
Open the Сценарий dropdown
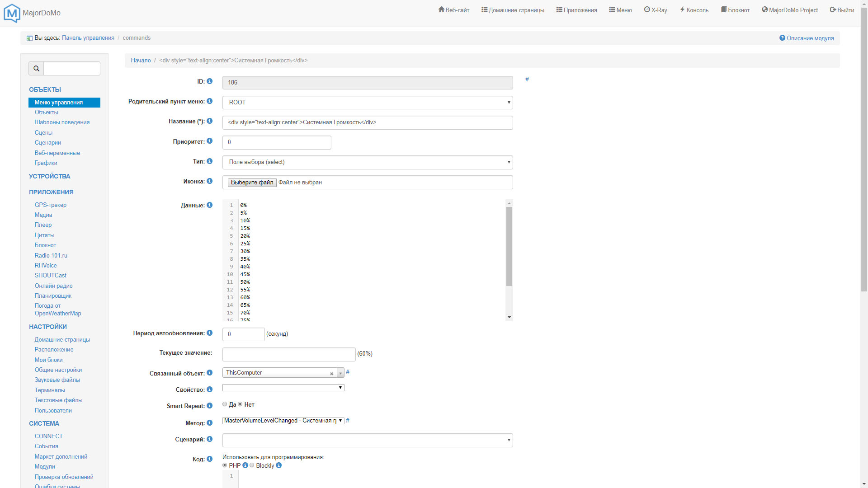(367, 440)
